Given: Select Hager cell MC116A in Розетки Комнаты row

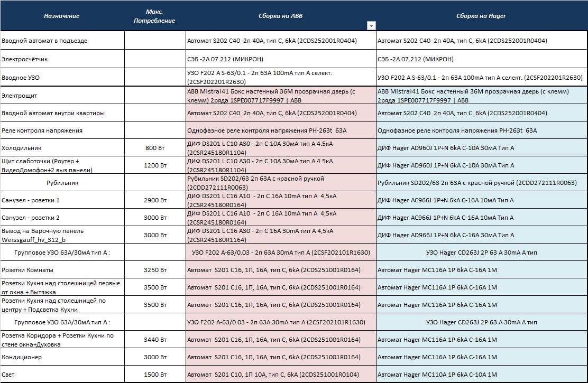Looking at the screenshot, I should [x=482, y=270].
